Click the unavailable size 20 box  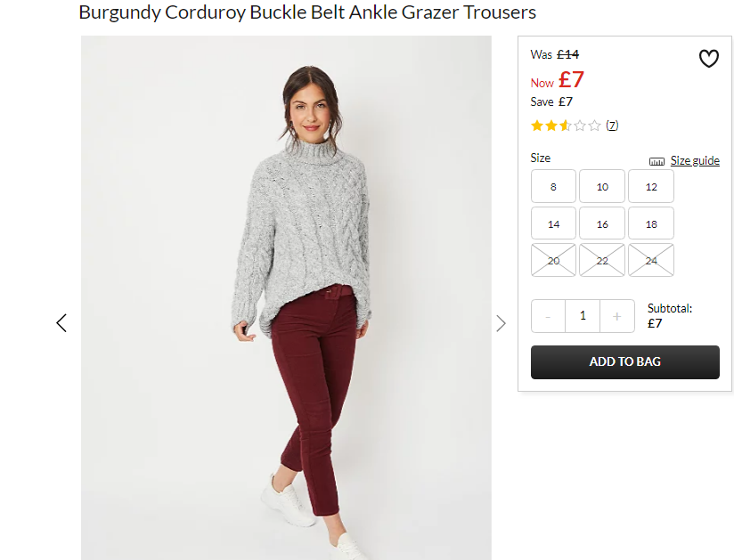point(553,260)
